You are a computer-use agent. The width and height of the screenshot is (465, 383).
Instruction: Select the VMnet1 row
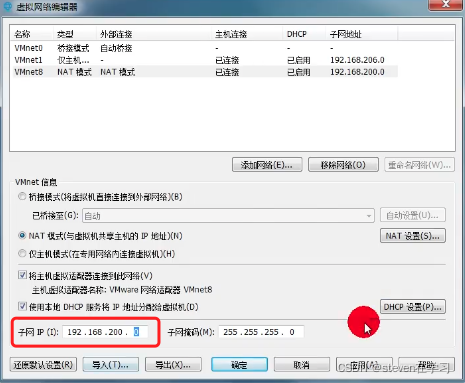tap(205, 60)
